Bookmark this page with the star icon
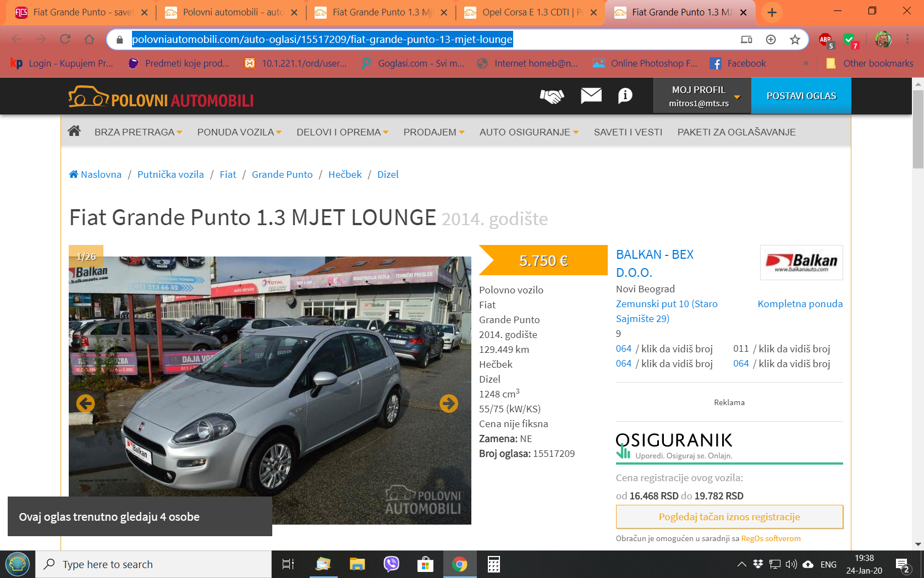 point(795,39)
